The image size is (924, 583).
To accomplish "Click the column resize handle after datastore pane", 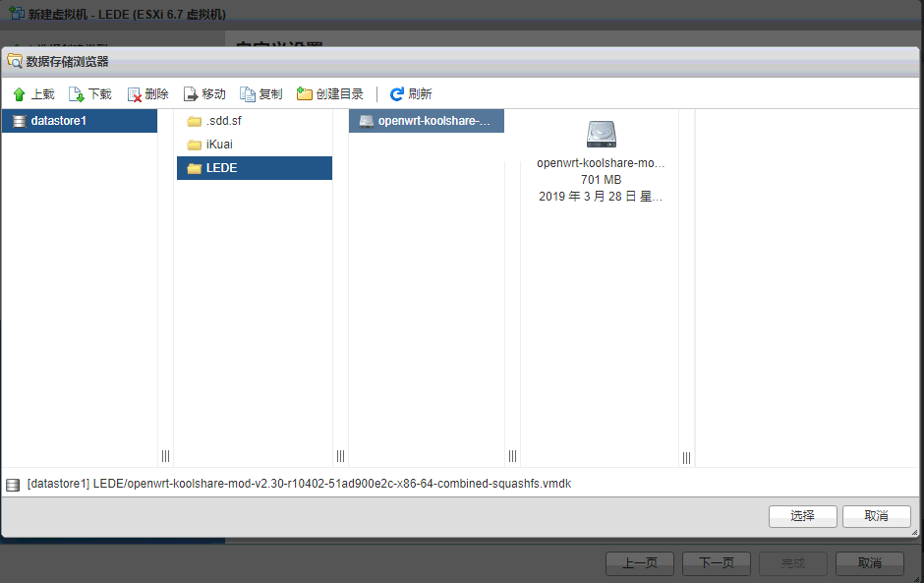I will pos(165,456).
